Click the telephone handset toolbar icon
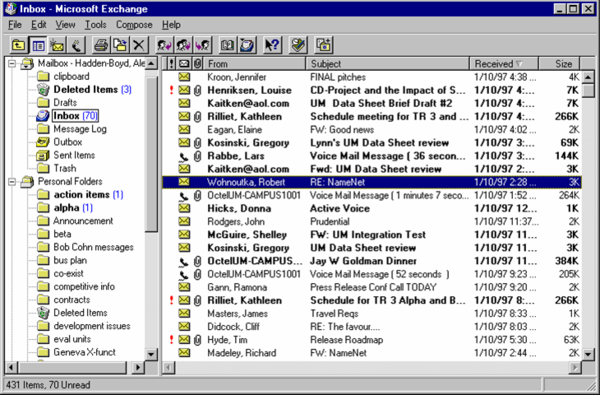This screenshot has width=600, height=395. (x=76, y=46)
